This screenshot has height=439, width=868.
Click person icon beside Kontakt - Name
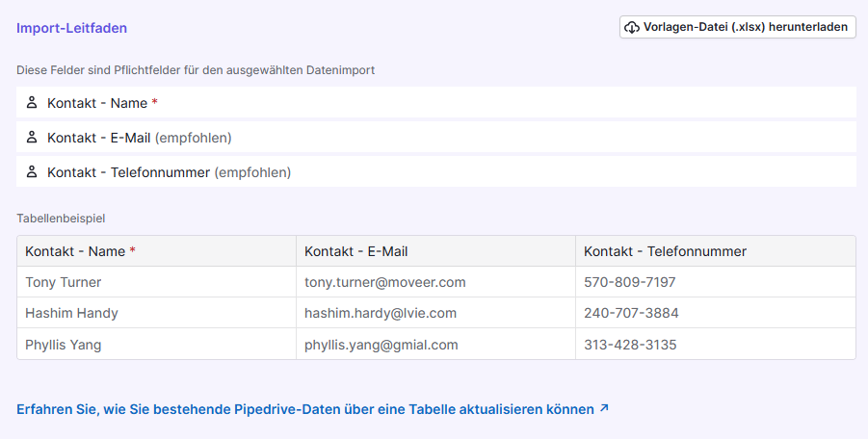tap(32, 102)
